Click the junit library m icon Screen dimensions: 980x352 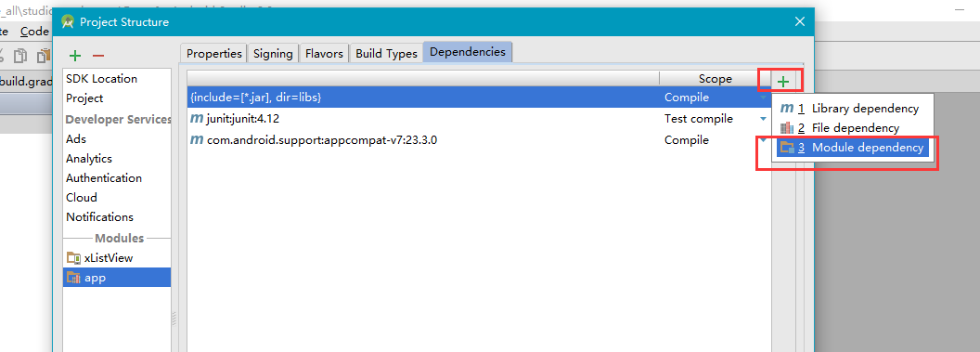(196, 119)
